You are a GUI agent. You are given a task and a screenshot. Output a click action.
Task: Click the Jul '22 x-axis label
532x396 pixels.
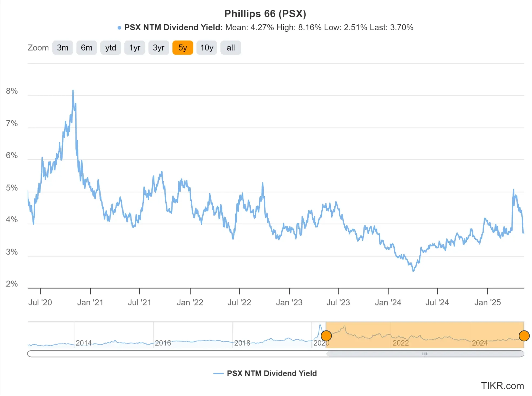[239, 302]
